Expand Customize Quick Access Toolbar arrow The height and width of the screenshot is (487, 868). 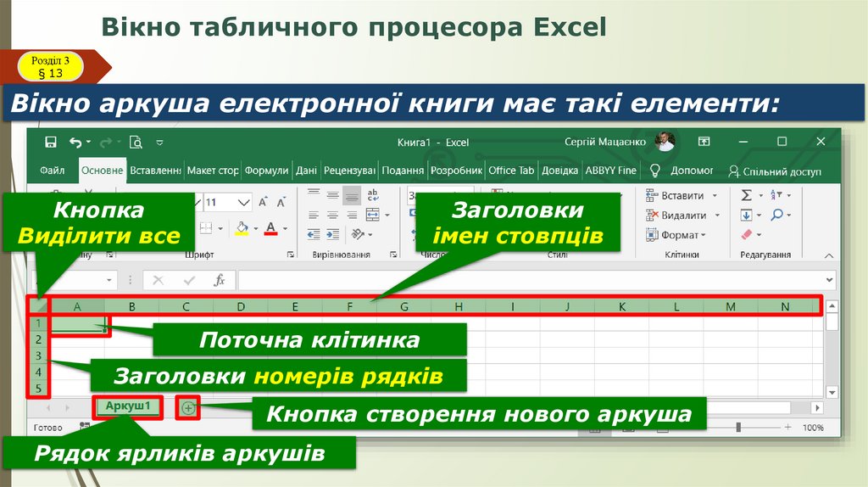pyautogui.click(x=159, y=143)
